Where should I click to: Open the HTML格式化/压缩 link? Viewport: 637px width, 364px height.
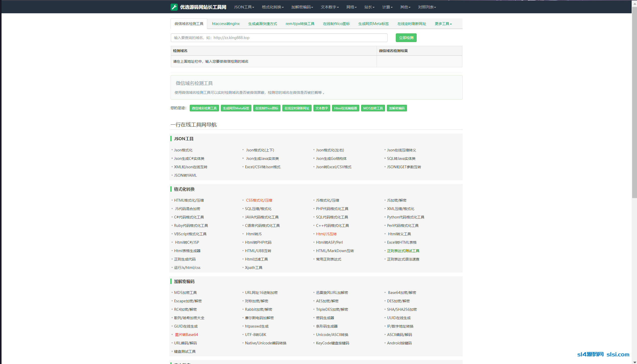(189, 200)
